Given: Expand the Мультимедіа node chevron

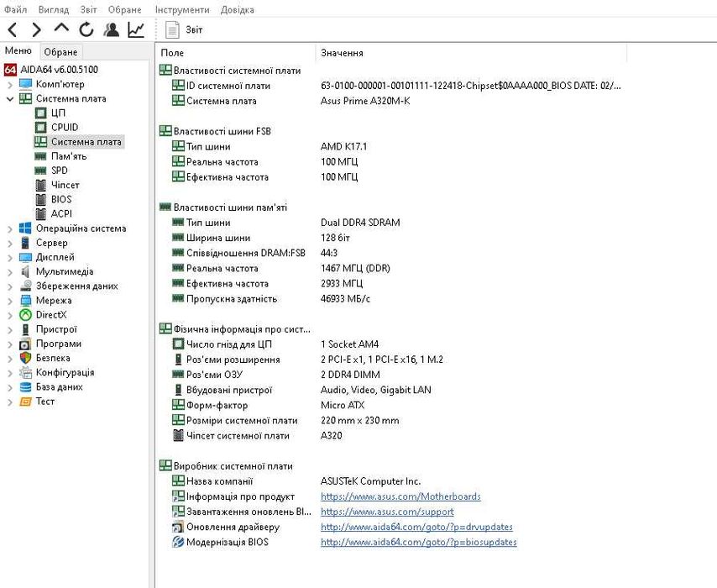Looking at the screenshot, I should click(10, 272).
